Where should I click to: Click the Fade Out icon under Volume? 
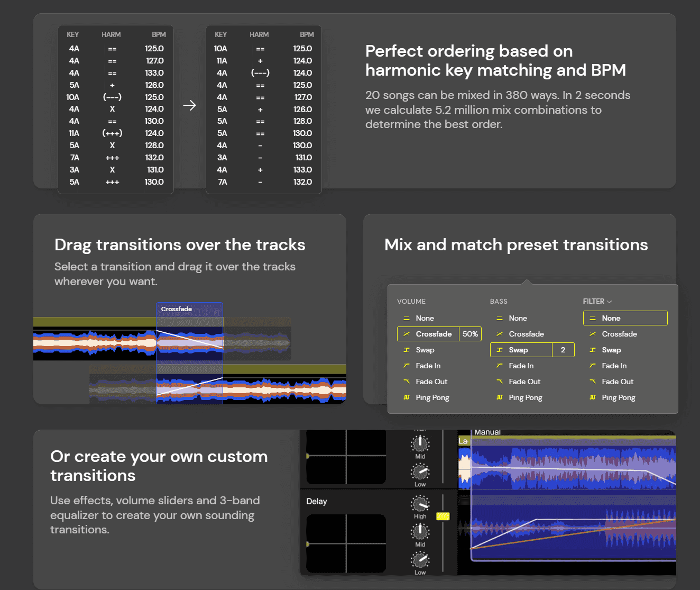pos(406,382)
